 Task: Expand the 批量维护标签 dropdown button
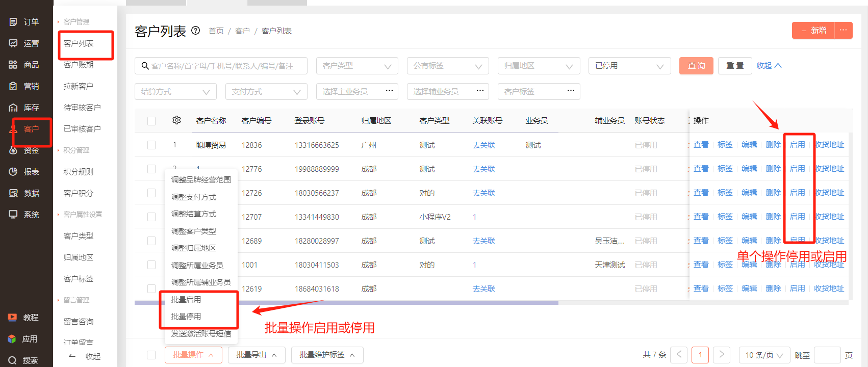click(x=327, y=355)
